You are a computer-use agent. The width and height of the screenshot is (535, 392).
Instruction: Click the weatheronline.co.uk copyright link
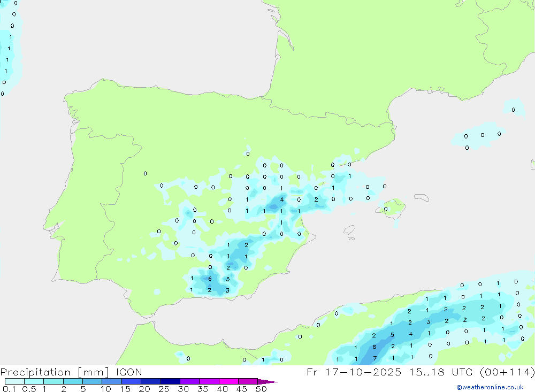490,387
